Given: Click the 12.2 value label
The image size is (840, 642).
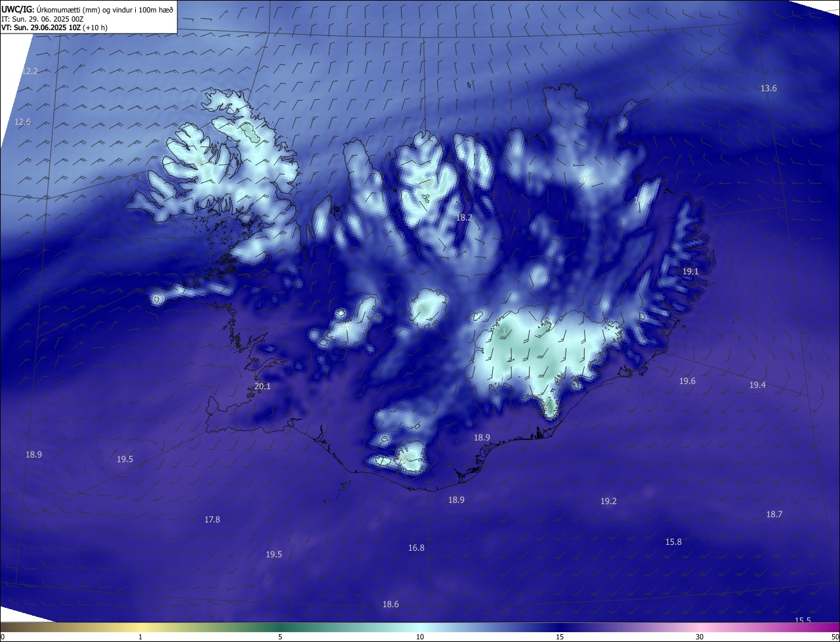Looking at the screenshot, I should pos(30,71).
